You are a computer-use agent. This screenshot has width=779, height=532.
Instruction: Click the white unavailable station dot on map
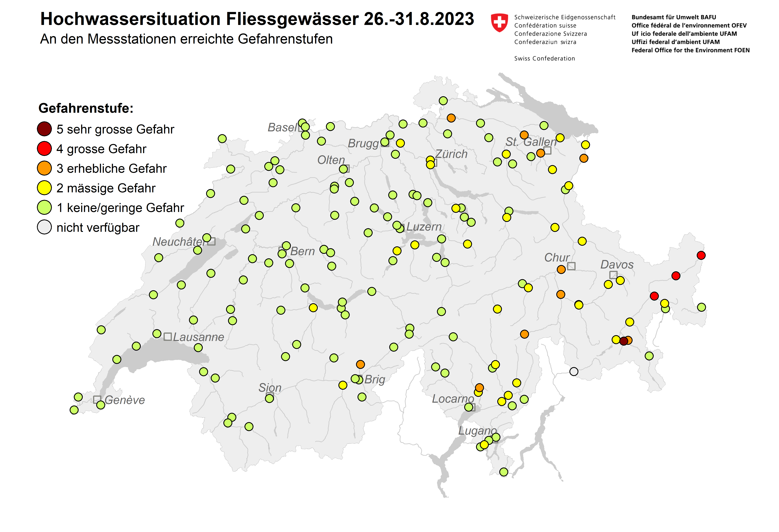pyautogui.click(x=574, y=371)
